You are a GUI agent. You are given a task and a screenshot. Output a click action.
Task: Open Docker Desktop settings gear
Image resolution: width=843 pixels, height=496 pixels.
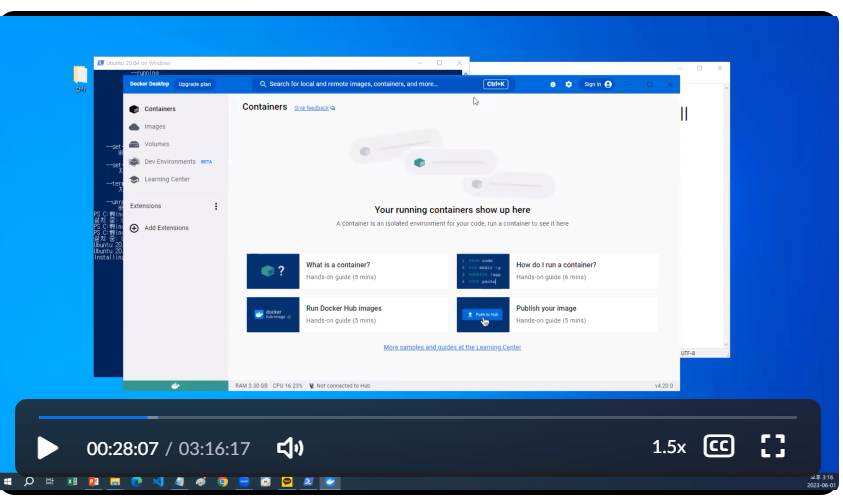tap(569, 84)
